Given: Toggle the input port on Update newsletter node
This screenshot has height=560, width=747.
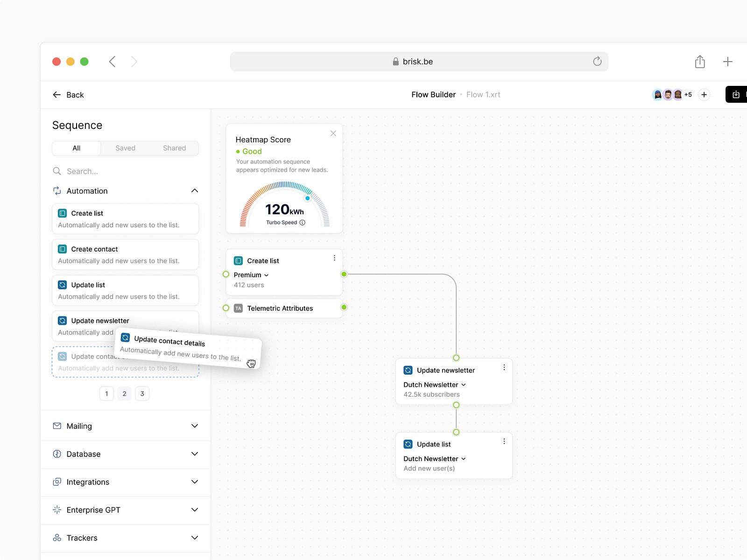Looking at the screenshot, I should pos(456,358).
